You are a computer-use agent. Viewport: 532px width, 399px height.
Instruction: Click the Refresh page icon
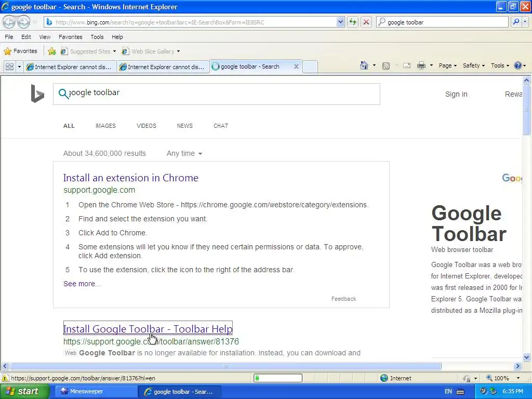tap(353, 22)
